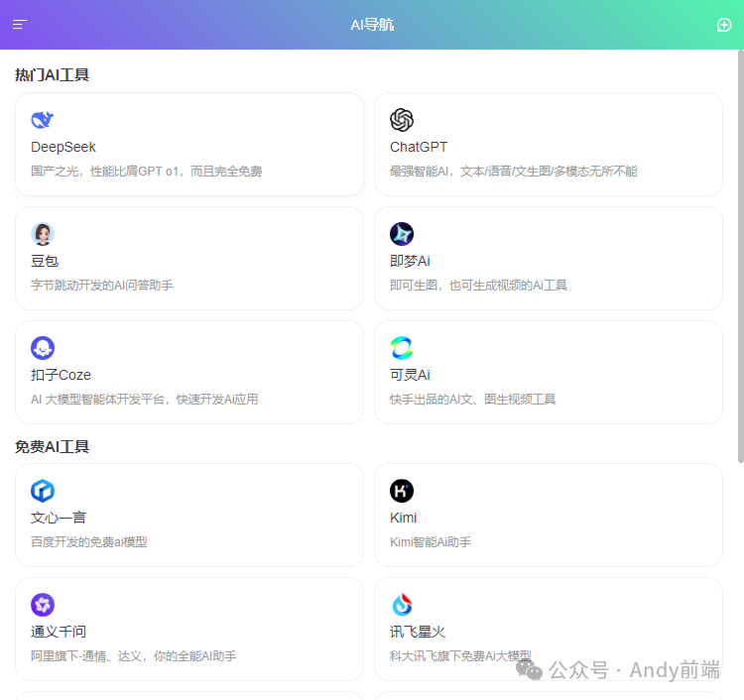Click description '字节跳动开发的AI问答助手'
The height and width of the screenshot is (700, 744).
102,285
